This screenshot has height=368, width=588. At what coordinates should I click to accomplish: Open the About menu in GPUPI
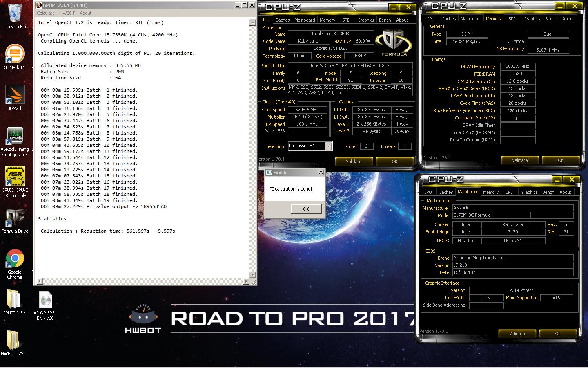(85, 13)
